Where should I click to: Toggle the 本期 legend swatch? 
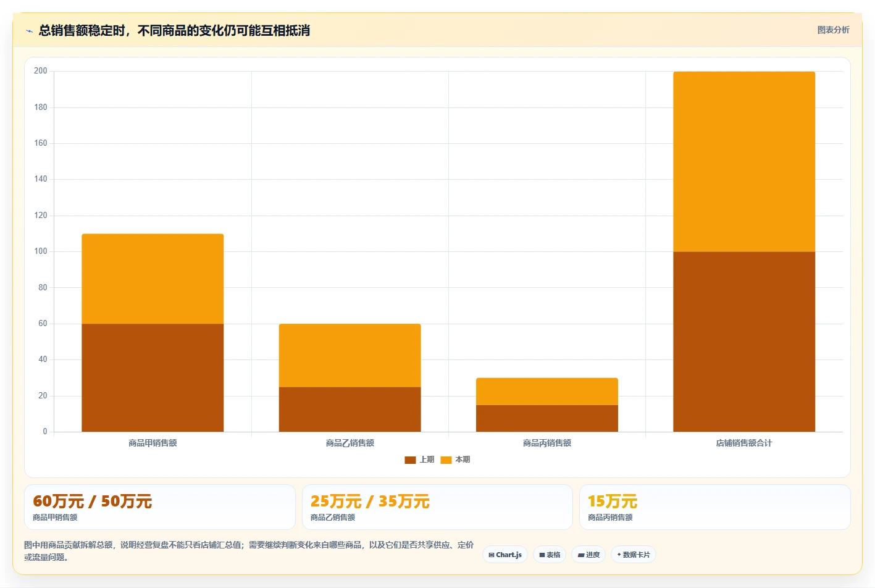click(x=446, y=460)
